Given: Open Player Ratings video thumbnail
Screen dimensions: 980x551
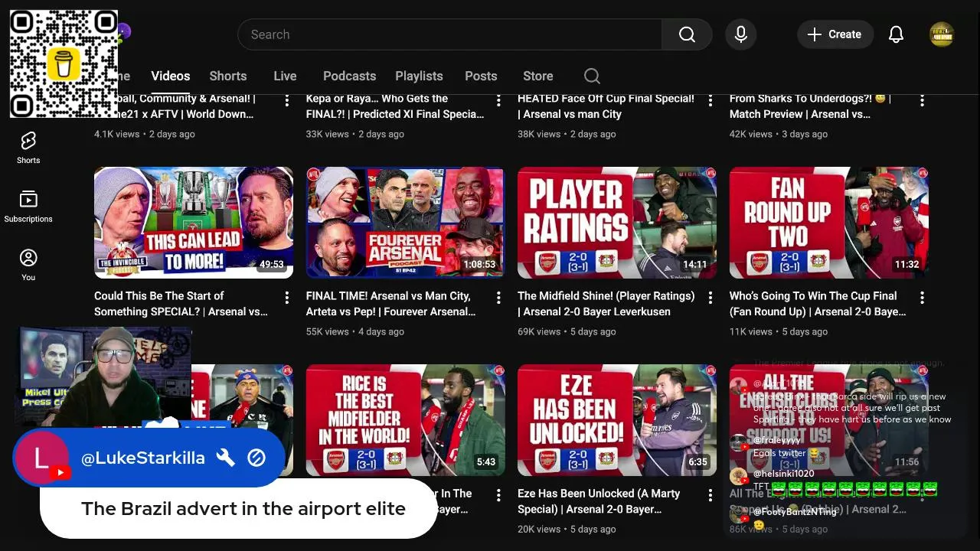Looking at the screenshot, I should coord(617,223).
